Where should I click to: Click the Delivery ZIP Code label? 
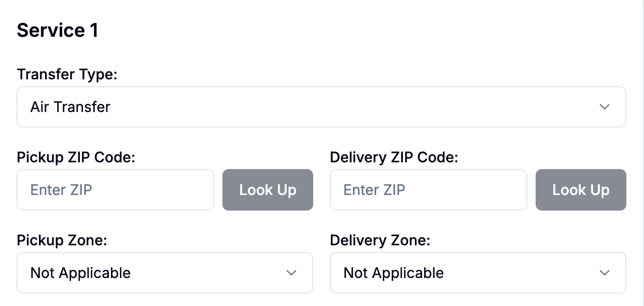coord(394,157)
